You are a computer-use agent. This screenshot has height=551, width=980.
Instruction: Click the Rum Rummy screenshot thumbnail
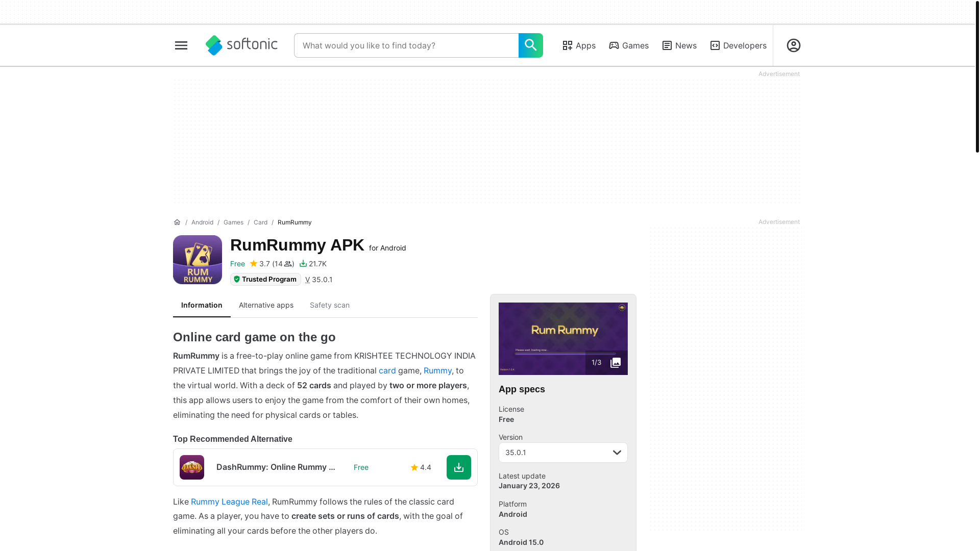pos(563,339)
